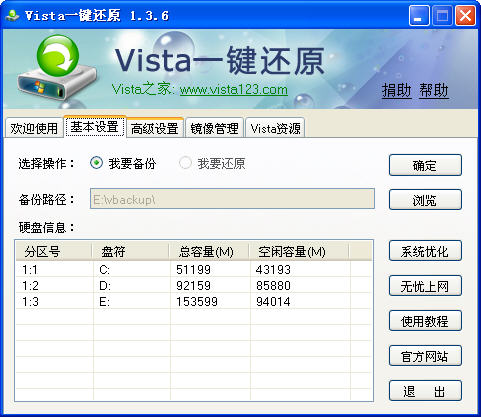Select the E: partition row
This screenshot has height=417, width=481.
pyautogui.click(x=194, y=302)
